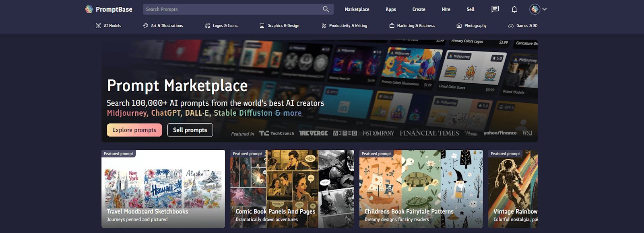
Task: Click the Productivity & Writing pen icon
Action: coord(324,26)
